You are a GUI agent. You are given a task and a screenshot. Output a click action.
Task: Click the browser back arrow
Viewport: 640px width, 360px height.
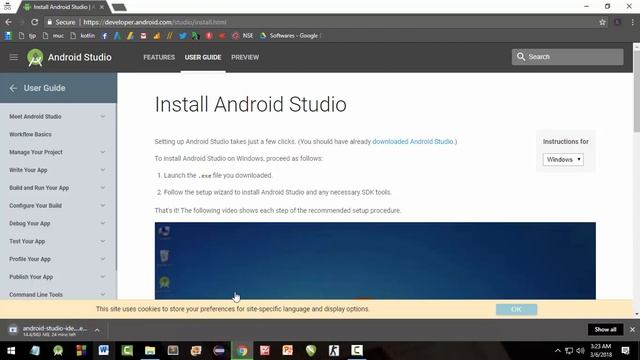point(8,22)
